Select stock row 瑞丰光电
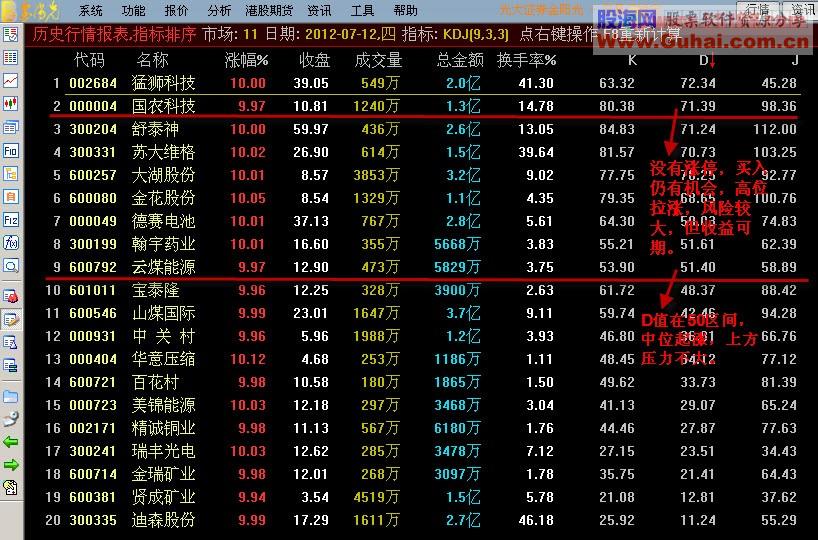This screenshot has height=540, width=818. click(423, 451)
